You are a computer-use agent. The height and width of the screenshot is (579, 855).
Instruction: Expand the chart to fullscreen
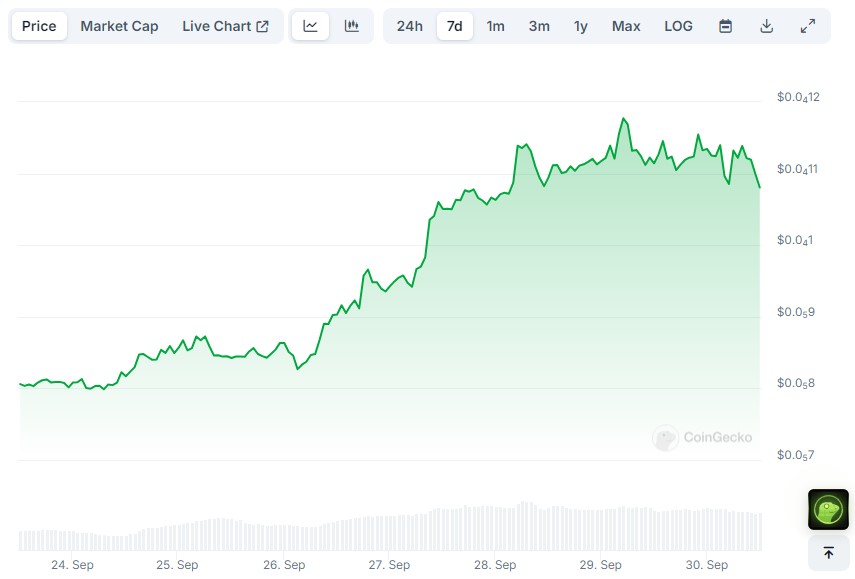(808, 26)
